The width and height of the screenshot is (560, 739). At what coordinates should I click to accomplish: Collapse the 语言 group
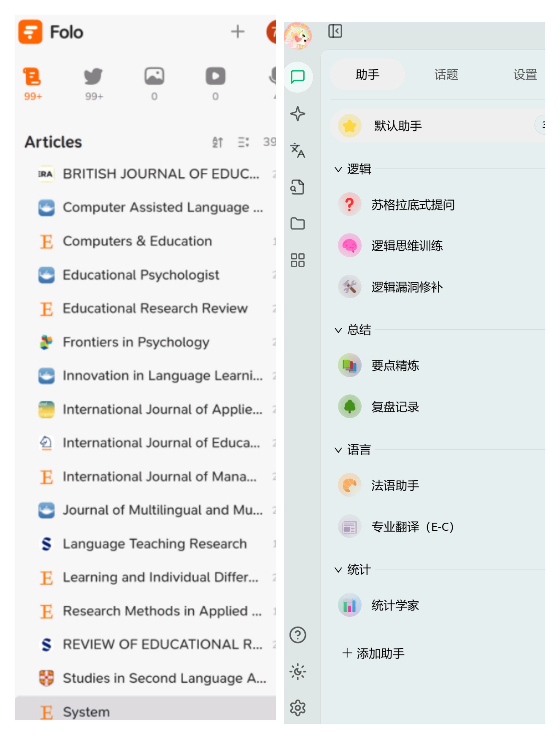(x=338, y=450)
